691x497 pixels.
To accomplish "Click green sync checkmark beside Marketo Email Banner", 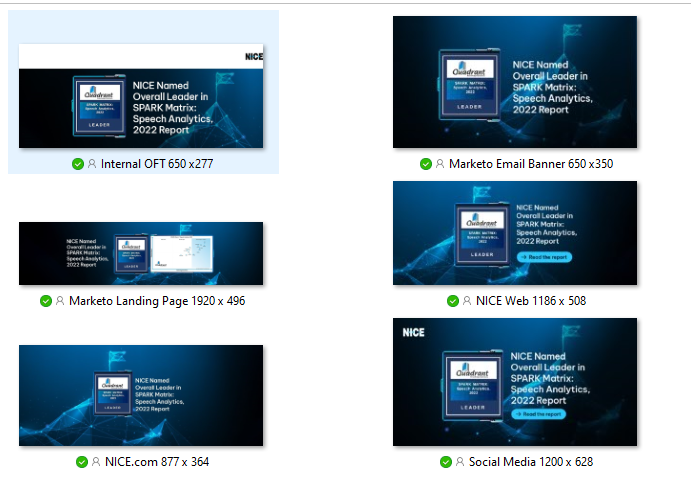I will (x=426, y=164).
